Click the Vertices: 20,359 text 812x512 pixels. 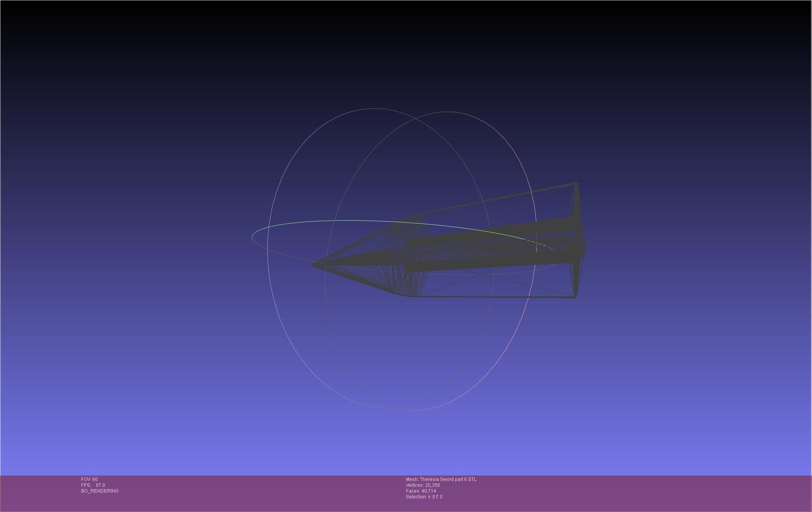[x=423, y=485]
